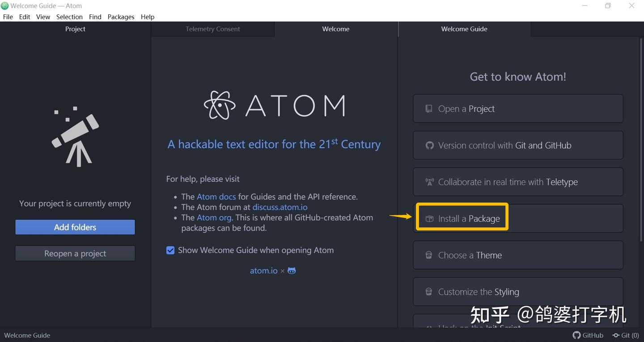This screenshot has width=644, height=342.
Task: Click the octocat icon beside atom.io link
Action: tap(291, 270)
